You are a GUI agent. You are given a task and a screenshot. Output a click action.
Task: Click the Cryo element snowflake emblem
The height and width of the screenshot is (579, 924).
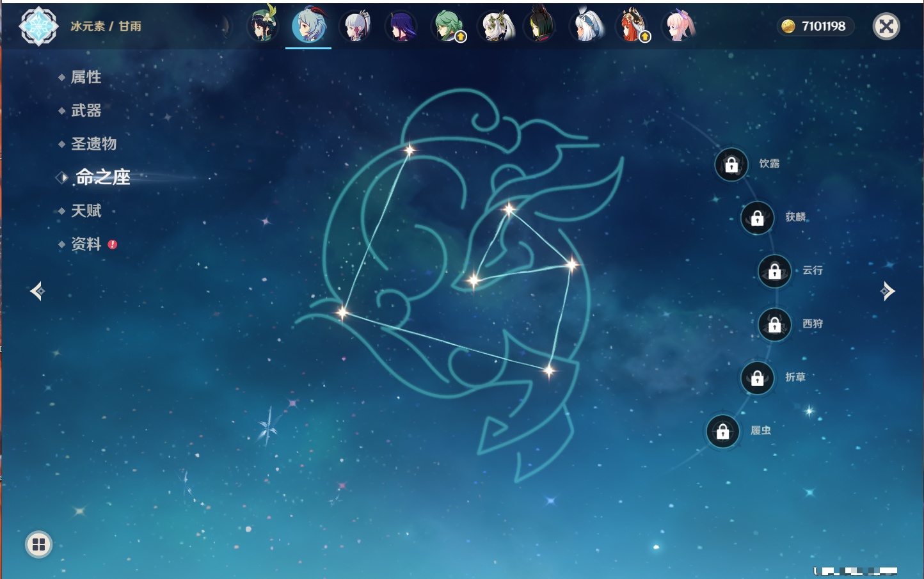click(39, 26)
